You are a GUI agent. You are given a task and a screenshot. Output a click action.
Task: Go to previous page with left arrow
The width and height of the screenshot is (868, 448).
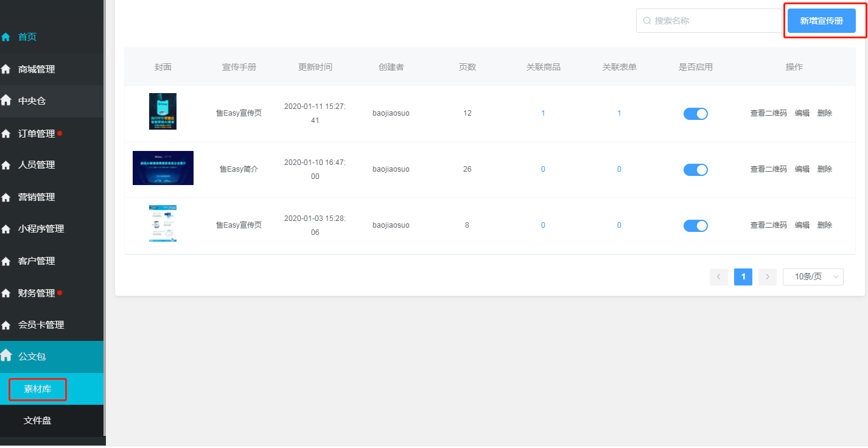tap(719, 277)
